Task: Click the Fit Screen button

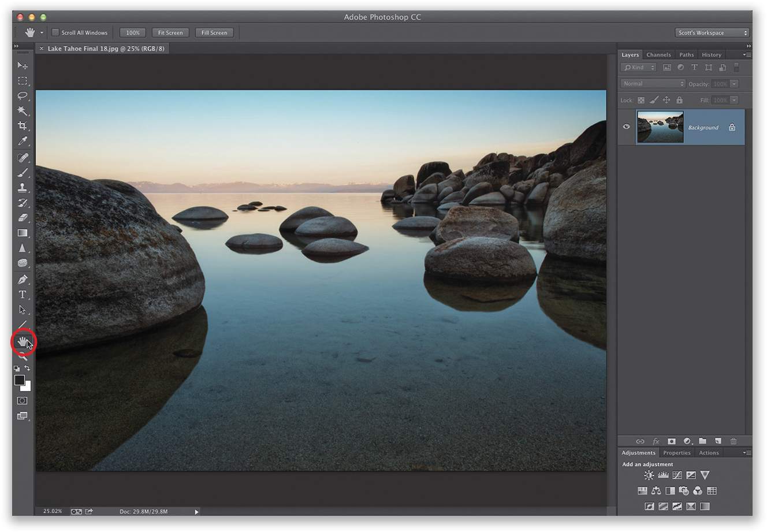Action: pos(170,33)
